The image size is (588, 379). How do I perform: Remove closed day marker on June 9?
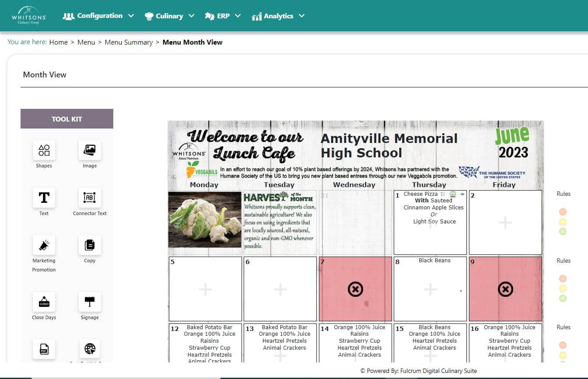point(505,289)
